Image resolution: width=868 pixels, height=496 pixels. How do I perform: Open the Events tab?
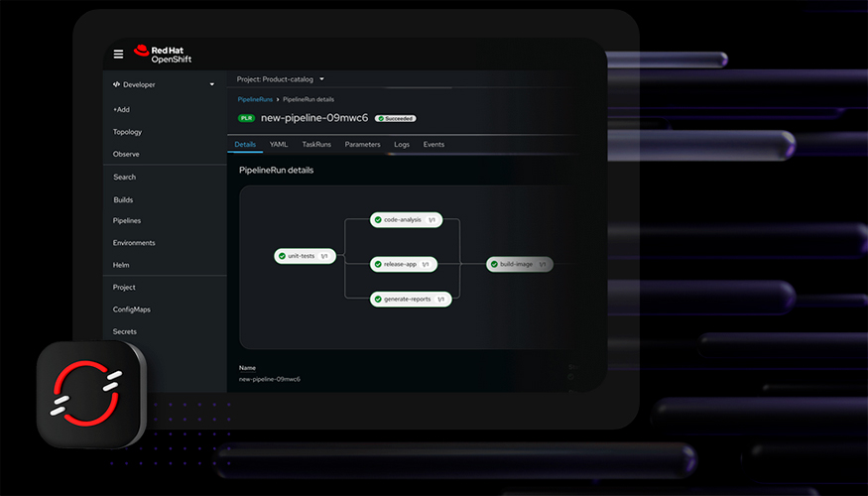click(434, 145)
